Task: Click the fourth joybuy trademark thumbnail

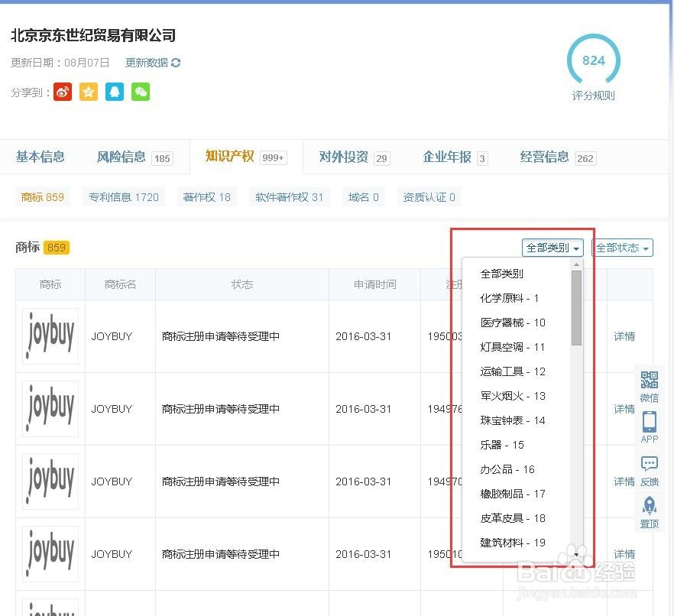Action: [x=50, y=554]
